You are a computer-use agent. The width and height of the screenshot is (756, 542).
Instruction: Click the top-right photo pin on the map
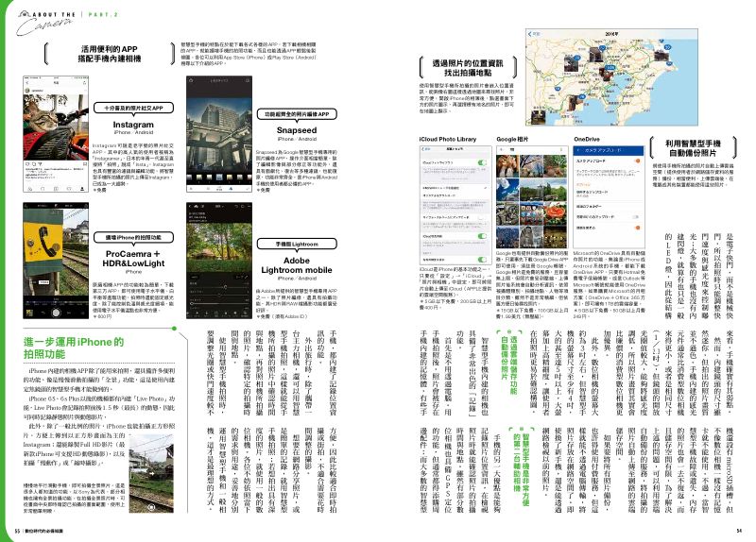coord(661,56)
